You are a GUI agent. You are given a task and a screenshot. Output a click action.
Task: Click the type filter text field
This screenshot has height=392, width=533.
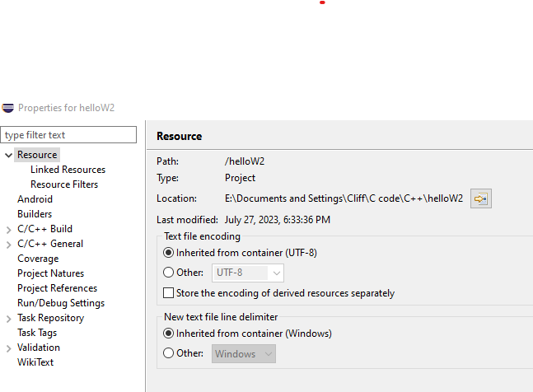[x=68, y=135]
